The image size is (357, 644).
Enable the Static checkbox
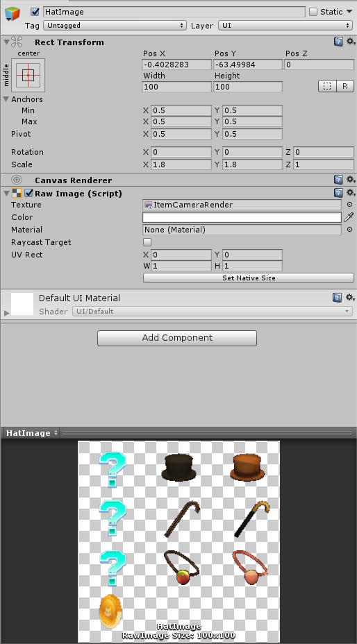313,12
